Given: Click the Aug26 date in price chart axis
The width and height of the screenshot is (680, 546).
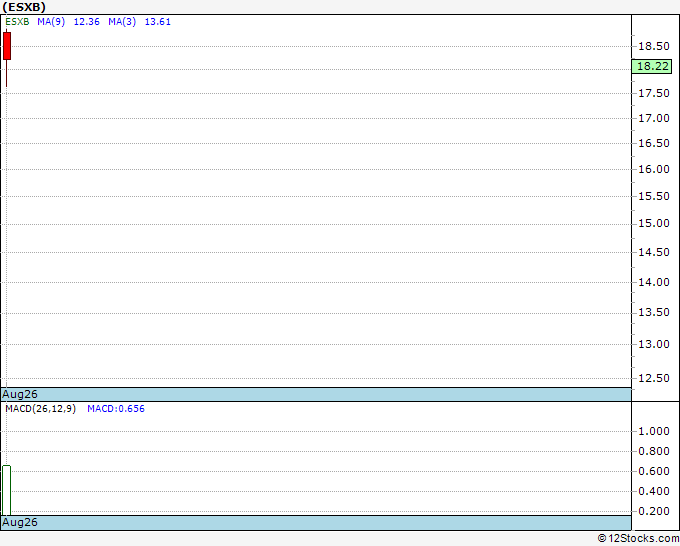Looking at the screenshot, I should (x=20, y=394).
